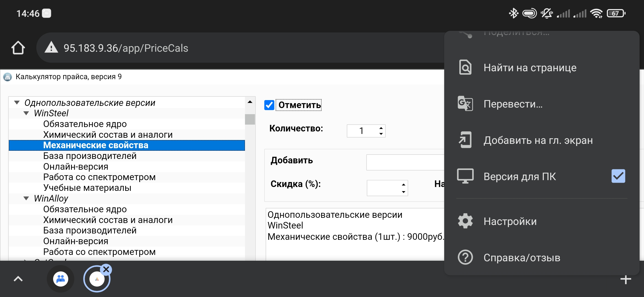Increase Количество with up stepper arrow
This screenshot has height=297, width=644.
[381, 128]
